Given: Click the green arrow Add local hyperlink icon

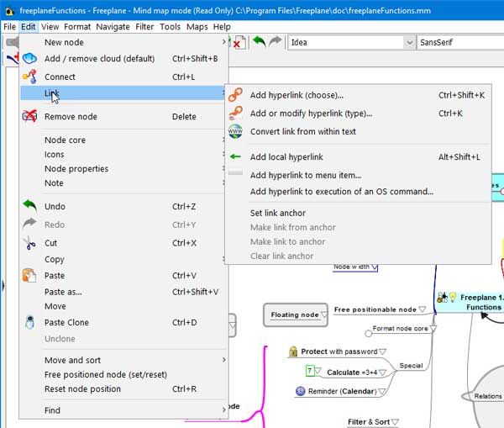Looking at the screenshot, I should [235, 156].
